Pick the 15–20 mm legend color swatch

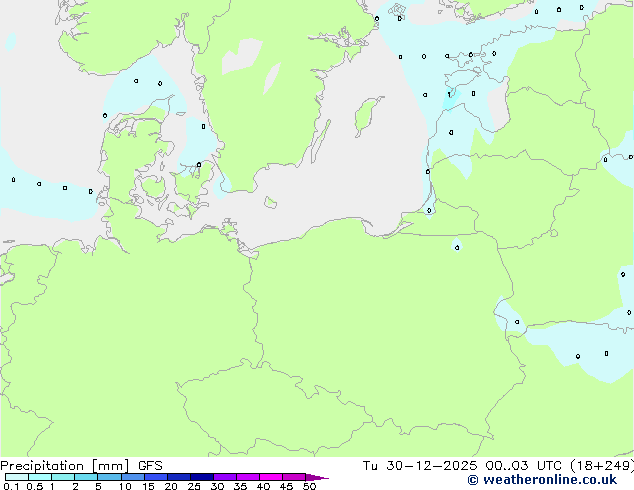pos(156,477)
